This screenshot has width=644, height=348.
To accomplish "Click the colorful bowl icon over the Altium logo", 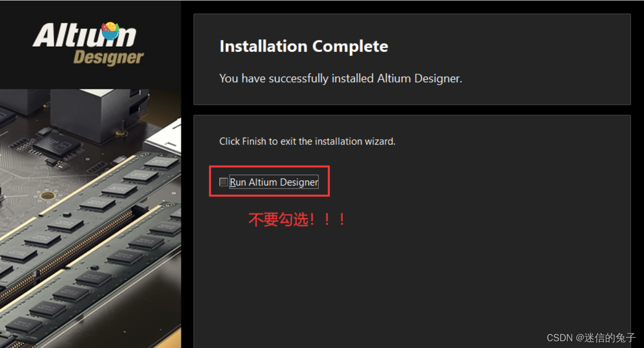I will click(x=110, y=31).
